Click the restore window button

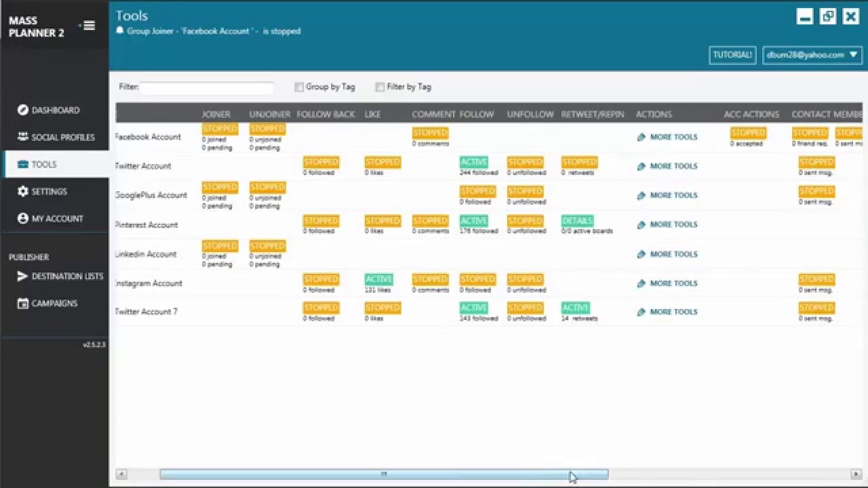[828, 17]
